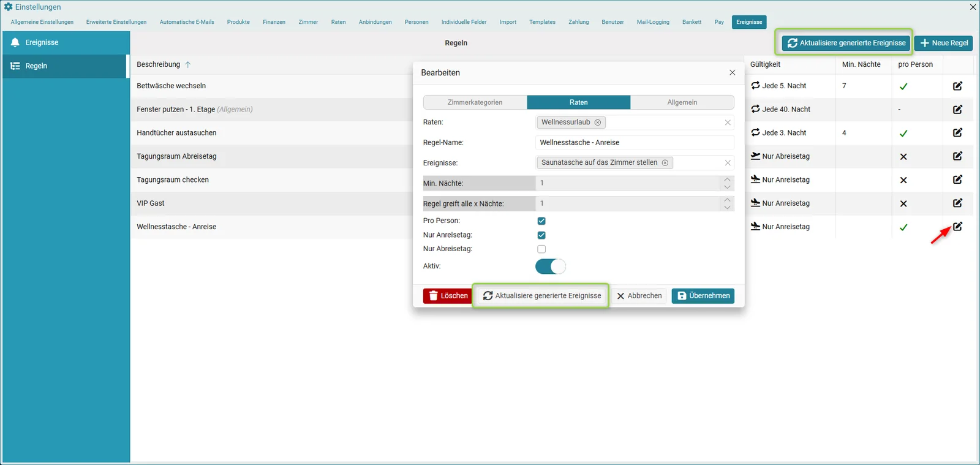Viewport: 980px width, 465px height.
Task: Click the red Löschen button
Action: click(447, 296)
